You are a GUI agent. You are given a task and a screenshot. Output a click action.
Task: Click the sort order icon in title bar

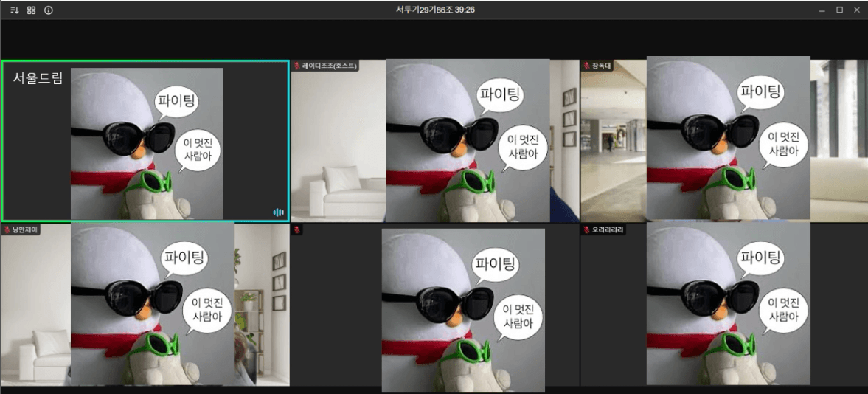(x=14, y=10)
